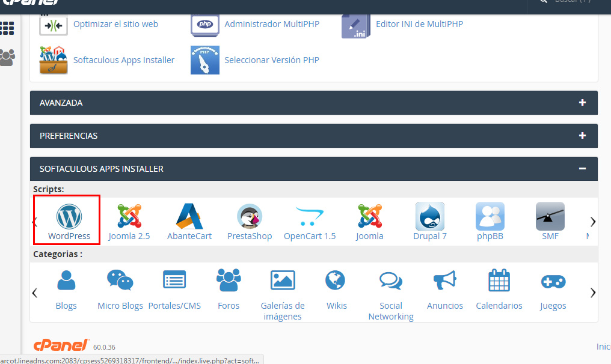Image resolution: width=611 pixels, height=364 pixels.
Task: Open the Calendarios category icon
Action: (x=499, y=280)
